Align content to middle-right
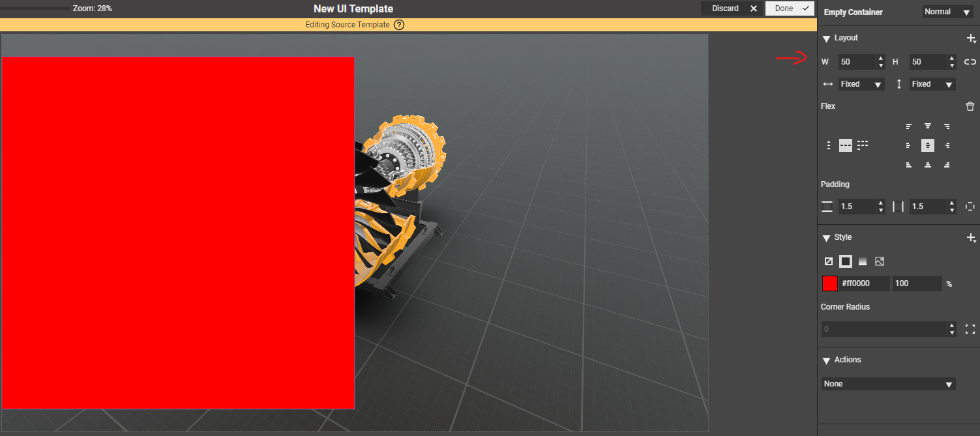Viewport: 980px width, 436px height. [x=947, y=145]
